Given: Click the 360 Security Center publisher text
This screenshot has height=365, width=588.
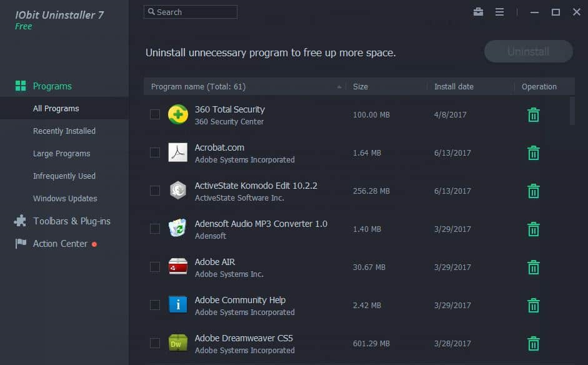Looking at the screenshot, I should (x=229, y=121).
